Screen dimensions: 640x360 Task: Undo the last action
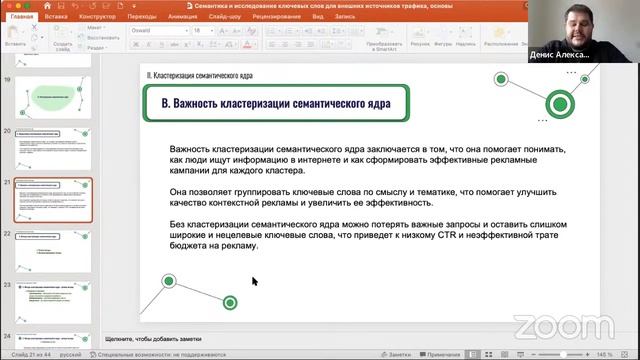[76, 6]
